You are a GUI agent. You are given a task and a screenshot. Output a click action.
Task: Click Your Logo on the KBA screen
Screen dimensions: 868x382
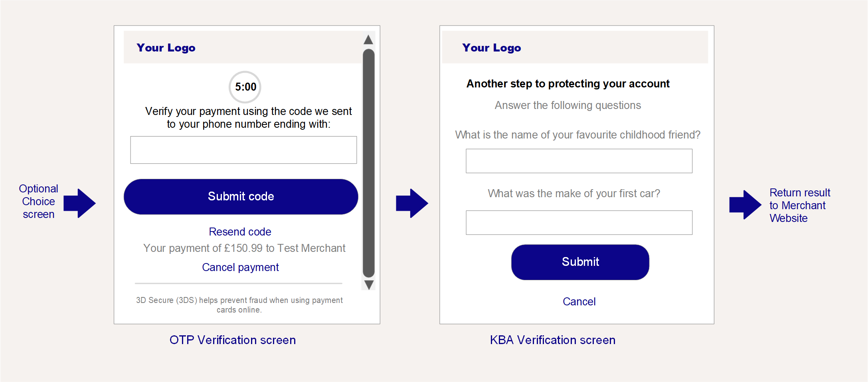pyautogui.click(x=492, y=48)
